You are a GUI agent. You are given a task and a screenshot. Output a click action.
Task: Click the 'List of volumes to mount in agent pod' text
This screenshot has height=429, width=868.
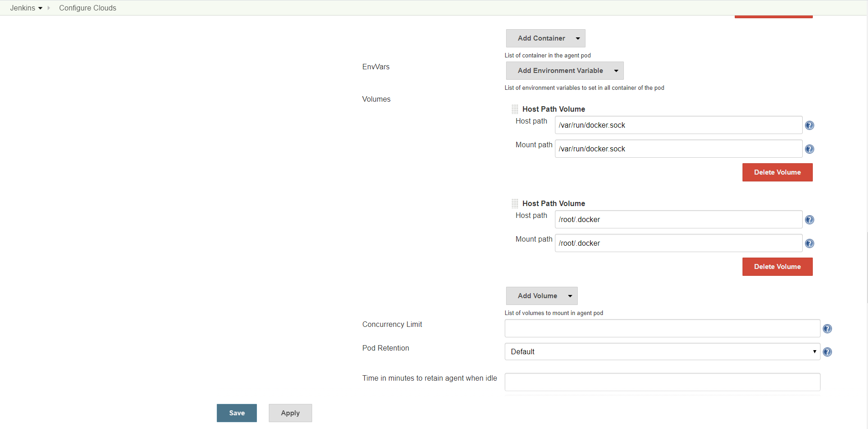point(554,313)
